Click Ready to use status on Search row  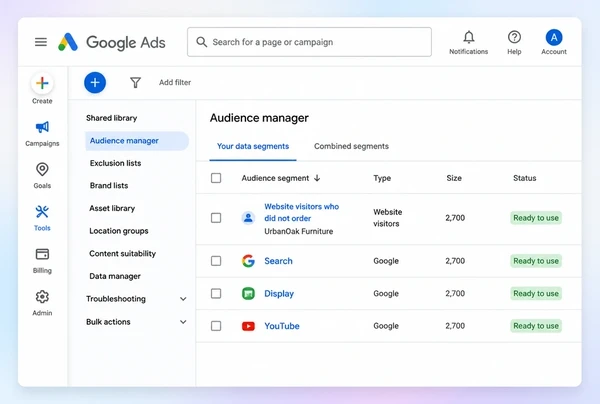click(536, 261)
